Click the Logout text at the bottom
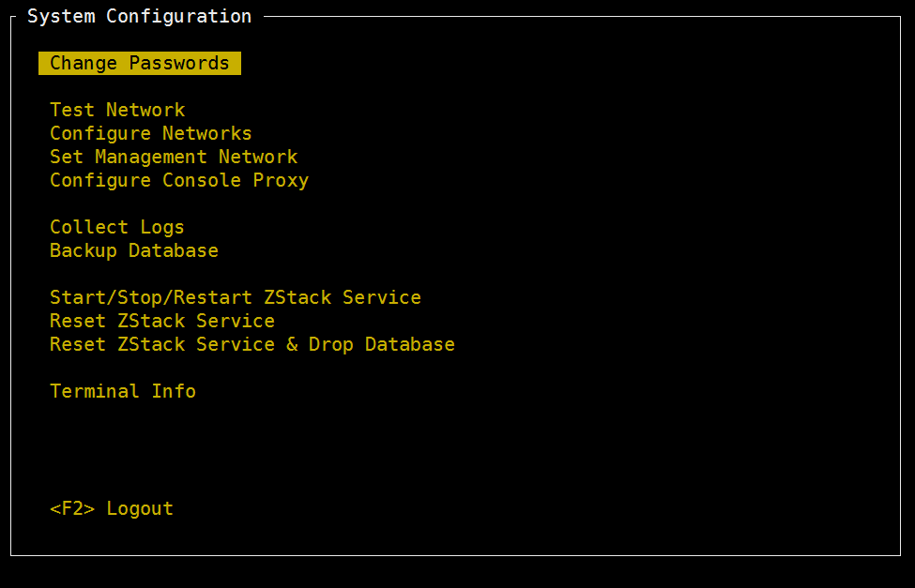This screenshot has height=588, width=915. click(x=140, y=508)
